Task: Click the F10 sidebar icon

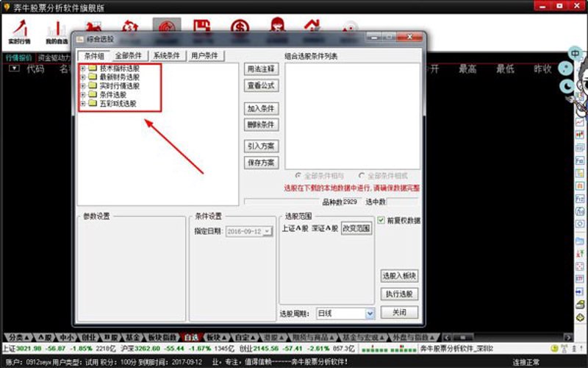Action: tap(580, 160)
